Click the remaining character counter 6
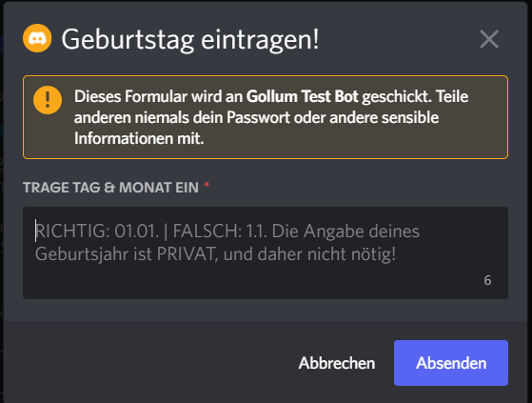Screen dimensions: 532x403 pyautogui.click(x=487, y=280)
